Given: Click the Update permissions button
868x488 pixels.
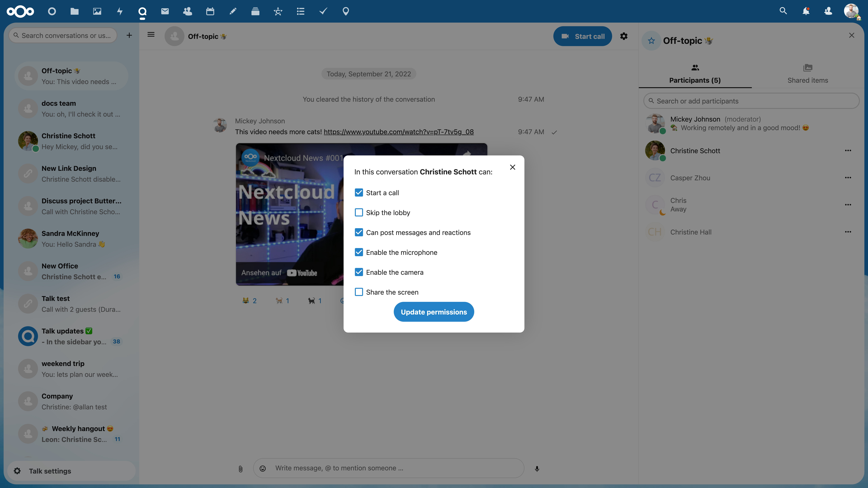Looking at the screenshot, I should [434, 312].
